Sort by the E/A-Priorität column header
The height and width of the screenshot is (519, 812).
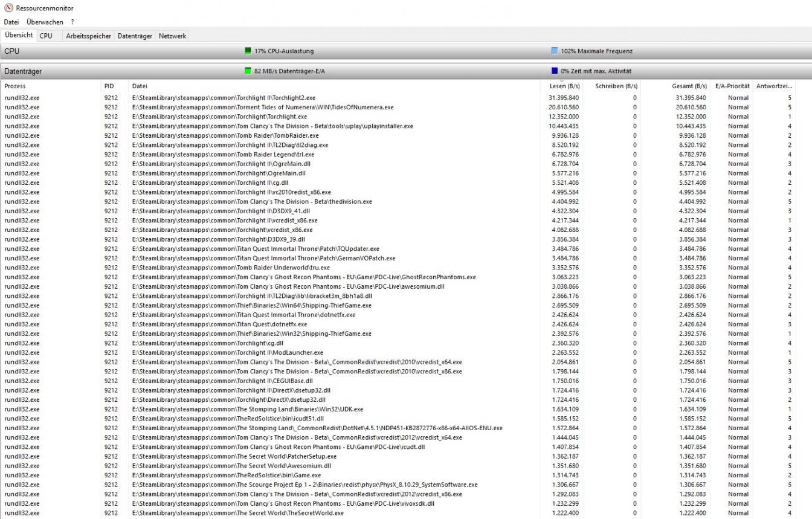(x=731, y=86)
